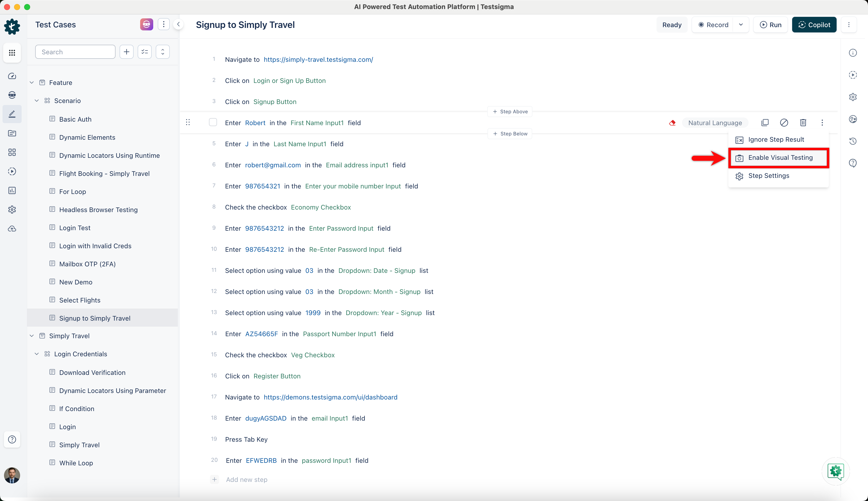The height and width of the screenshot is (501, 868).
Task: Open step 4 more options kebab
Action: click(x=822, y=123)
